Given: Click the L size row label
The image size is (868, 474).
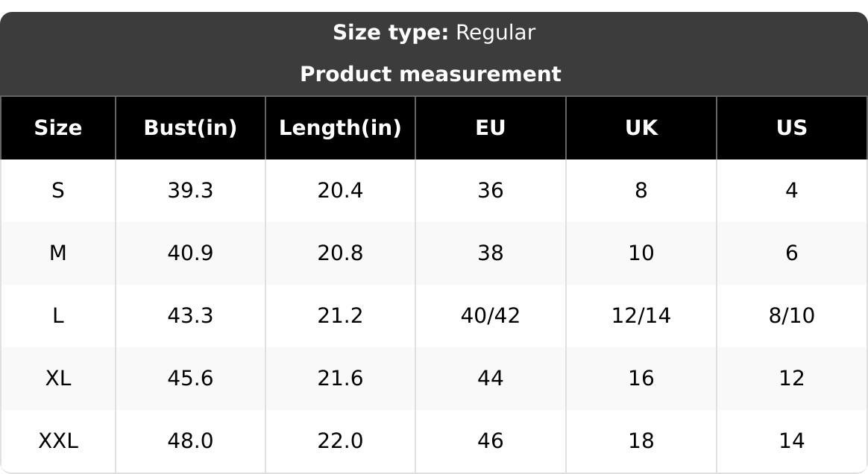Looking at the screenshot, I should click(x=58, y=316).
